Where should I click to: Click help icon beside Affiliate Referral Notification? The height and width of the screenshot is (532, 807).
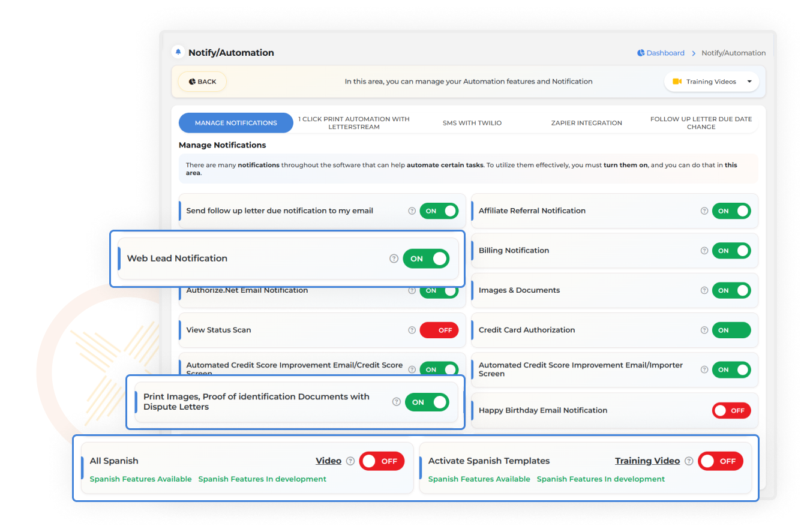click(704, 211)
